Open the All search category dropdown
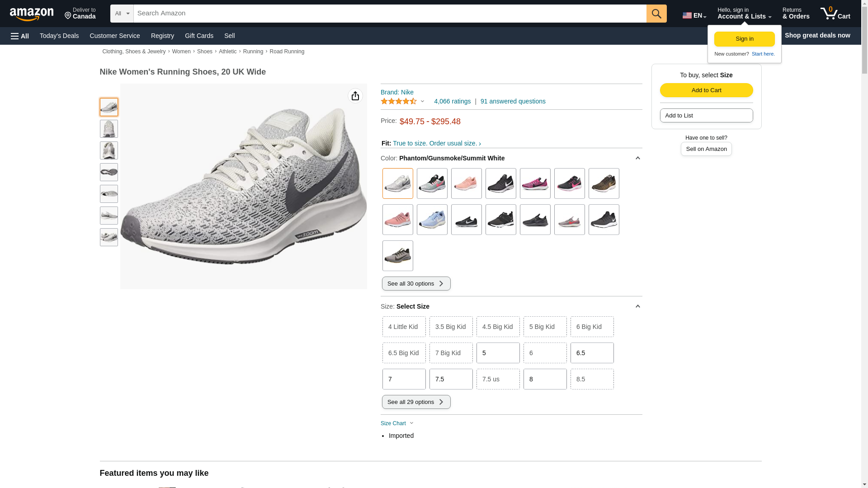This screenshot has height=488, width=868. [122, 14]
